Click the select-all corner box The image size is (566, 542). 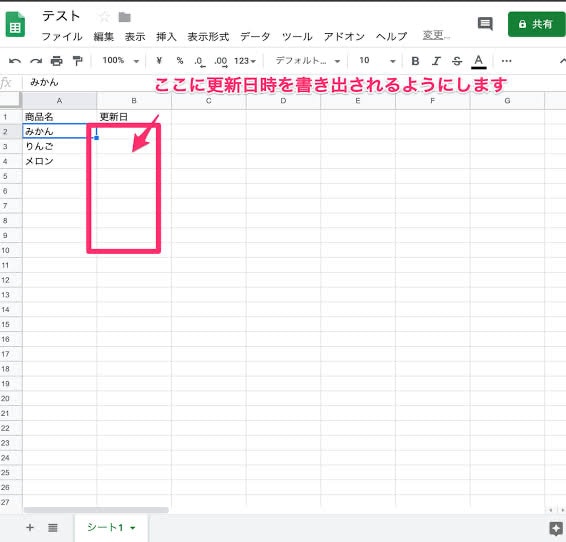[x=10, y=100]
